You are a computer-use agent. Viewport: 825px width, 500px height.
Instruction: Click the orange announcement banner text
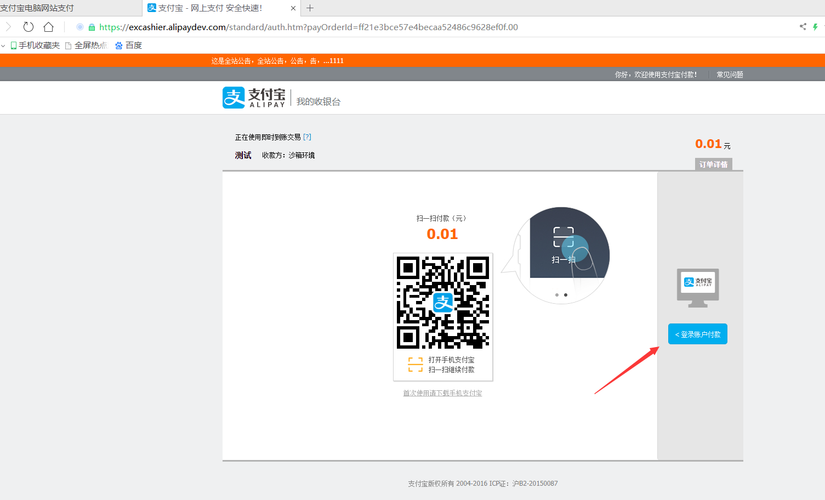click(277, 61)
